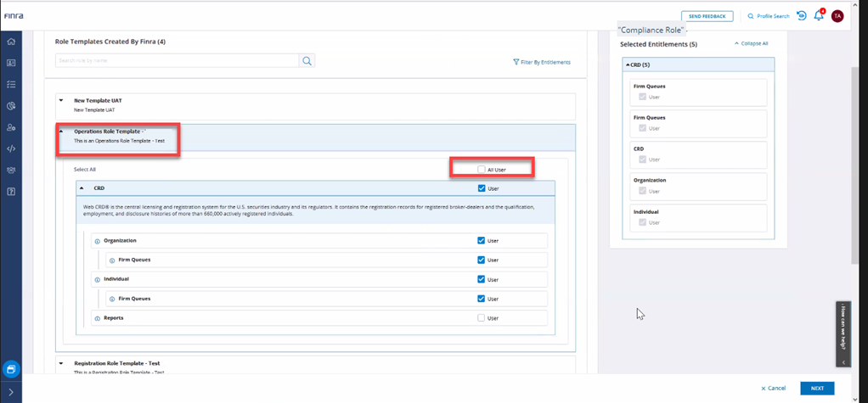Collapse the Operations Role Template section
The width and height of the screenshot is (868, 403).
[x=61, y=132]
